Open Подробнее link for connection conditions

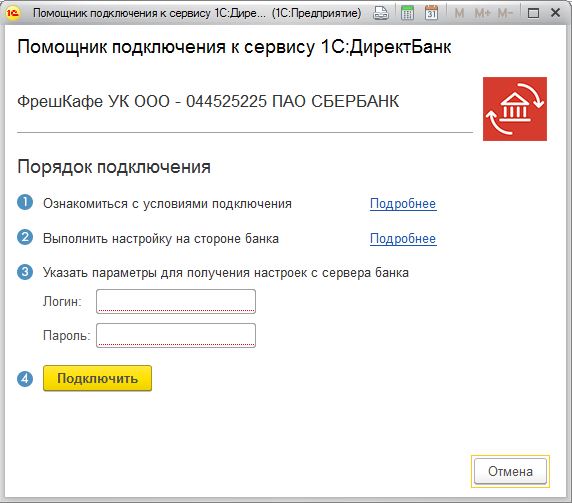(x=403, y=204)
